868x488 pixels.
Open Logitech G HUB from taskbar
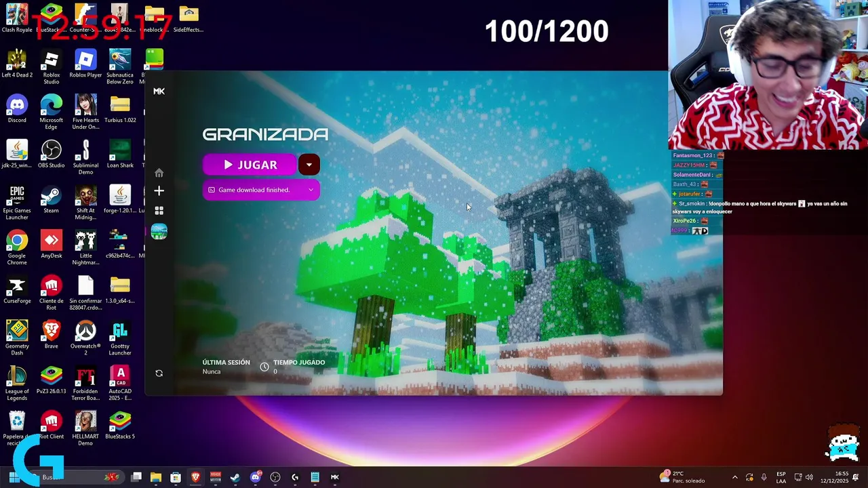tap(295, 477)
